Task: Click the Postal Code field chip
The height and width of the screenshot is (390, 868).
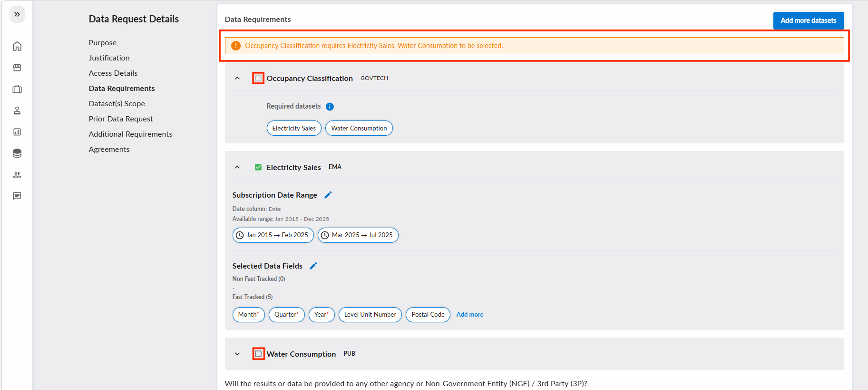Action: pos(428,315)
